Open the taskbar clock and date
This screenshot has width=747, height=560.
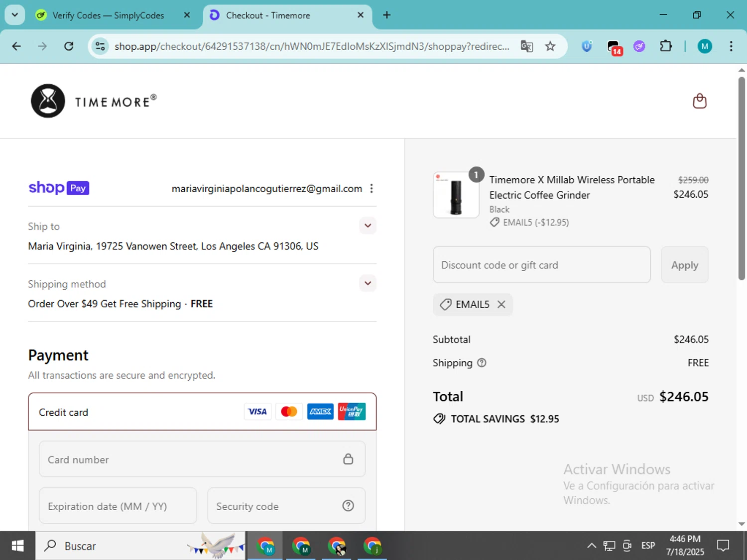[x=685, y=546]
